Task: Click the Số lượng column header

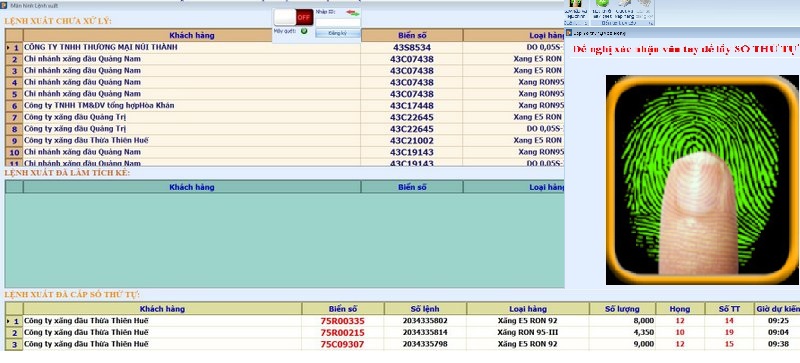Action: 622,308
